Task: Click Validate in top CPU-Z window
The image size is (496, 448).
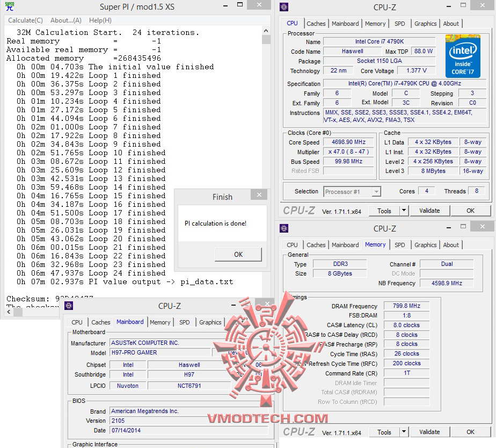Action: pos(429,211)
